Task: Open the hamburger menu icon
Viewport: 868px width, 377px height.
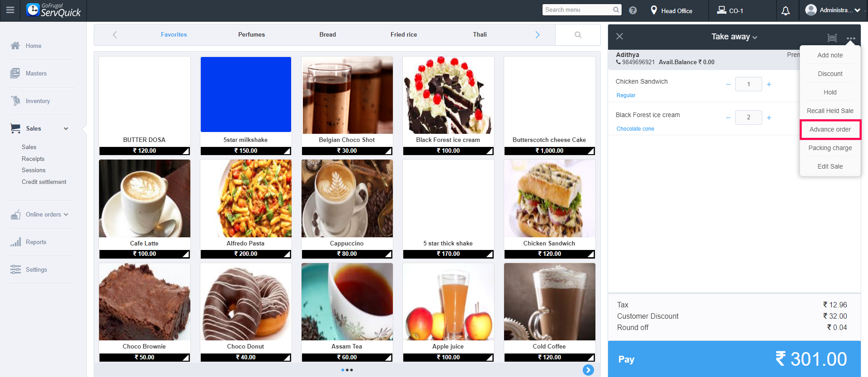Action: pyautogui.click(x=10, y=10)
